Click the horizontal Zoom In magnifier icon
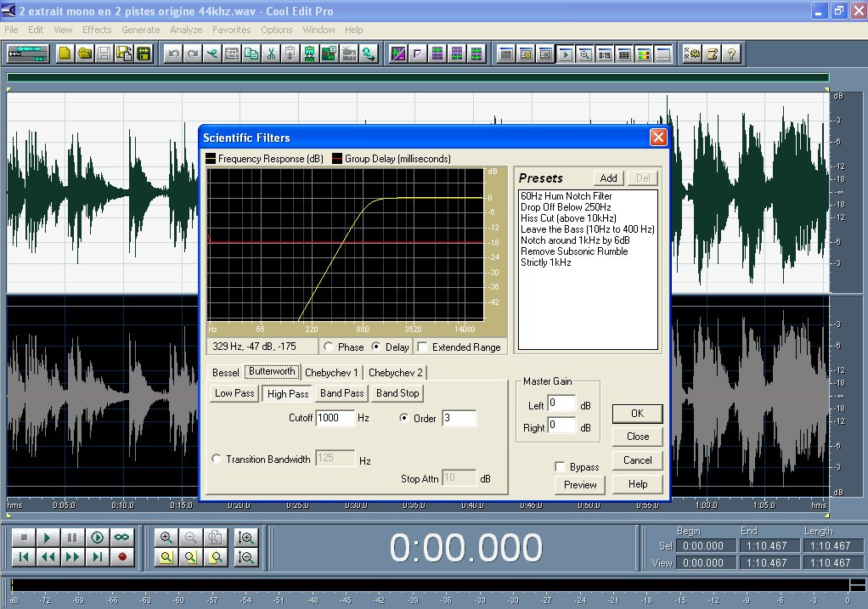Image resolution: width=868 pixels, height=609 pixels. pos(166,538)
